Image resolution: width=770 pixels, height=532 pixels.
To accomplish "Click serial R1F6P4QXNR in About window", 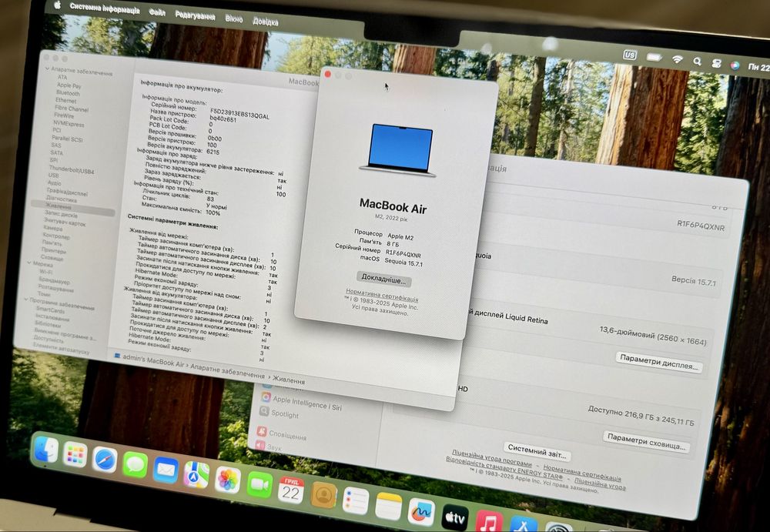I will coord(403,253).
